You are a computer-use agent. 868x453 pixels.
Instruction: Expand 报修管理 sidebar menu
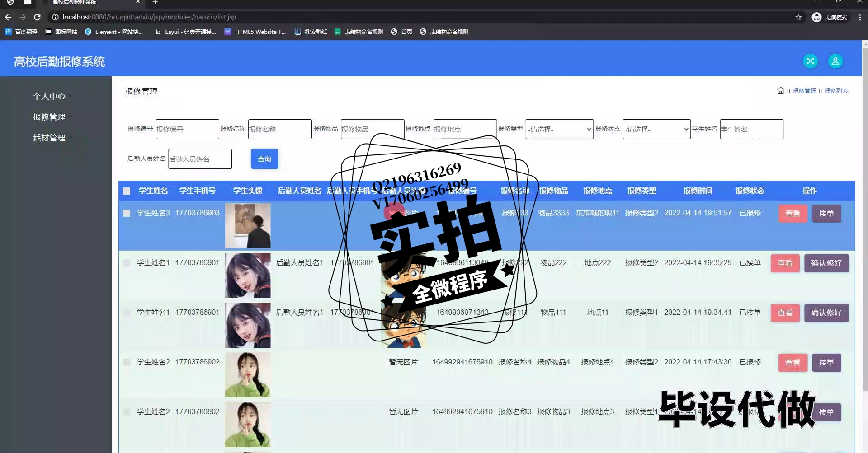[x=49, y=117]
